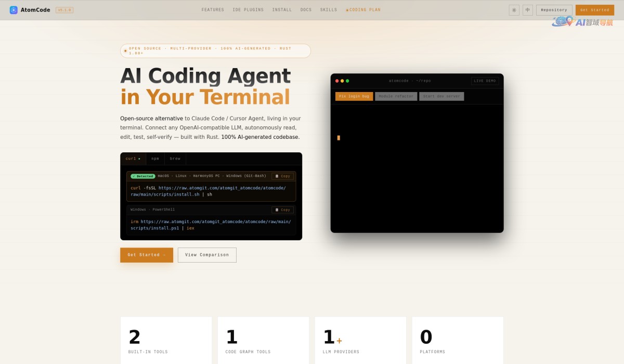Run the Start dev server demo

pos(441,96)
